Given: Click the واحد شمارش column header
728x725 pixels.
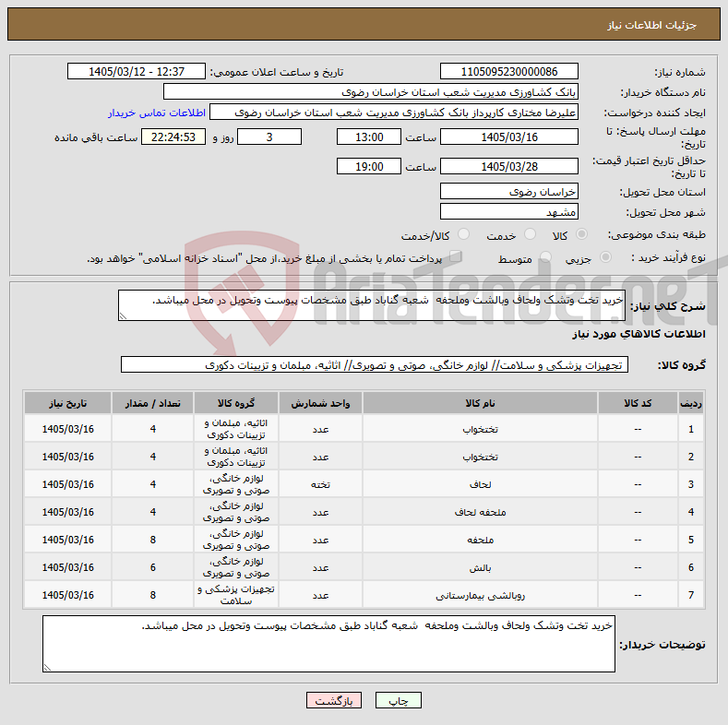Looking at the screenshot, I should point(320,403).
